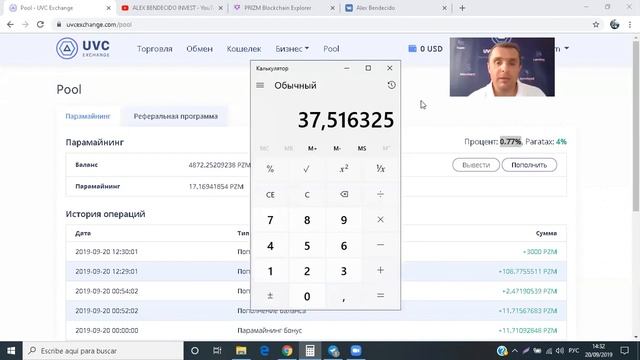Open Обмен in site navigation
Image resolution: width=640 pixels, height=360 pixels.
200,49
